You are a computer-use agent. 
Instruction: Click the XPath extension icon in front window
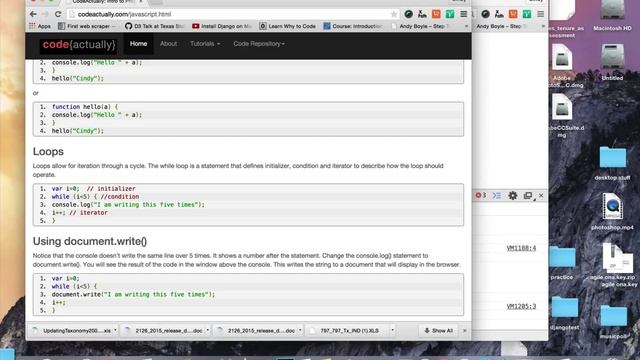pyautogui.click(x=422, y=14)
